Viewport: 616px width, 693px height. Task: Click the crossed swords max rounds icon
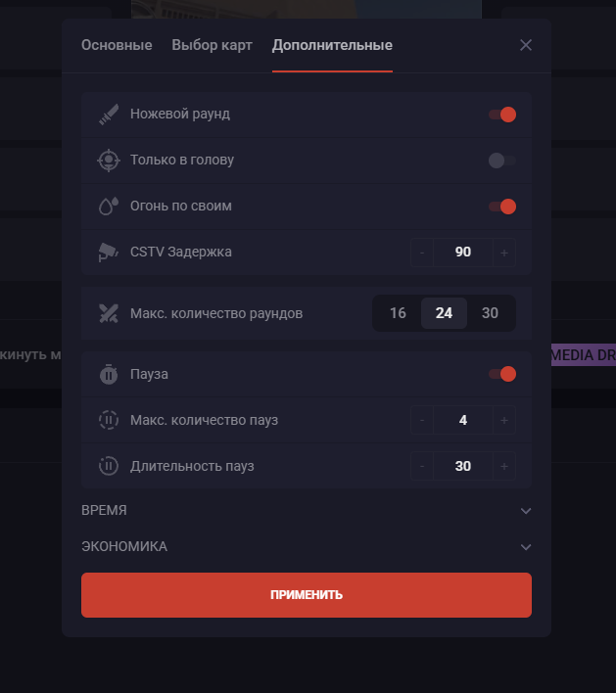tap(109, 314)
